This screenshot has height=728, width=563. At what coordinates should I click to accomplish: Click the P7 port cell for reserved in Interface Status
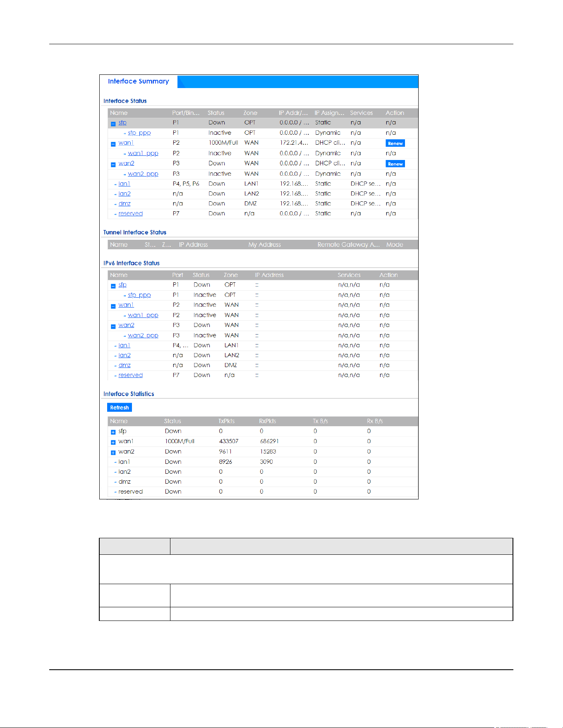176,213
